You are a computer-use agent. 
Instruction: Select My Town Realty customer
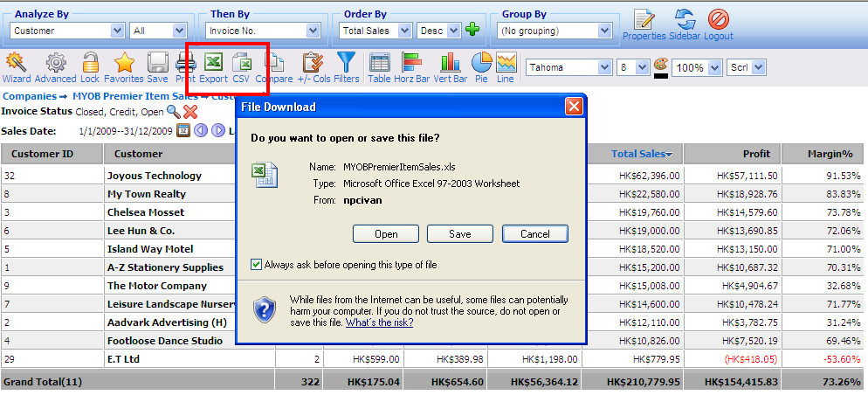147,194
